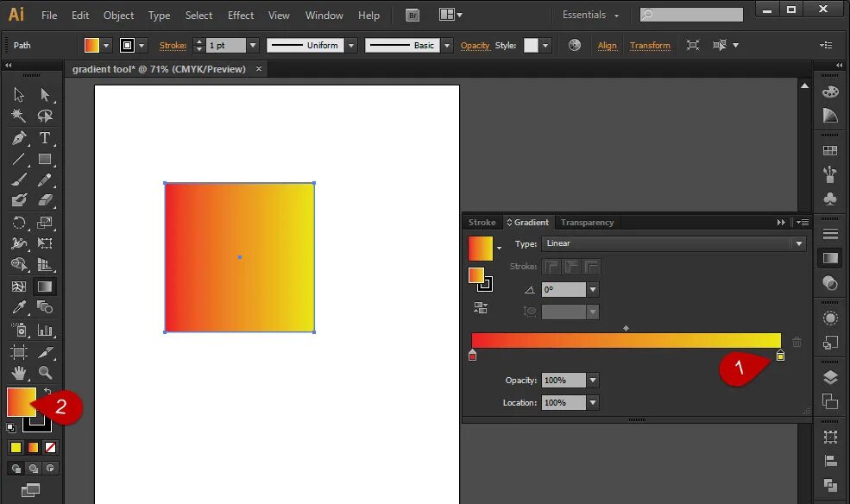Reset to default fill and stroke
850x504 pixels.
click(11, 428)
